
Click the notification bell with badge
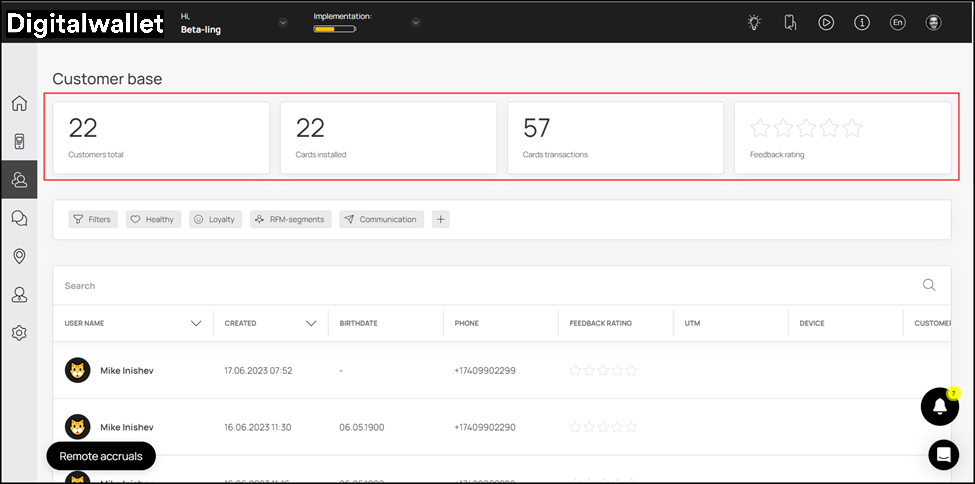click(x=939, y=406)
